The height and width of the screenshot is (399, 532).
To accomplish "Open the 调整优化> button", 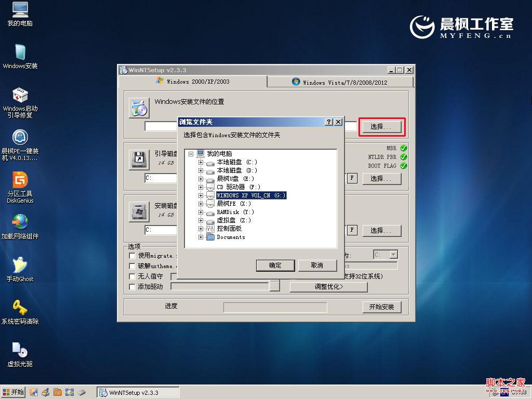I will pos(328,287).
